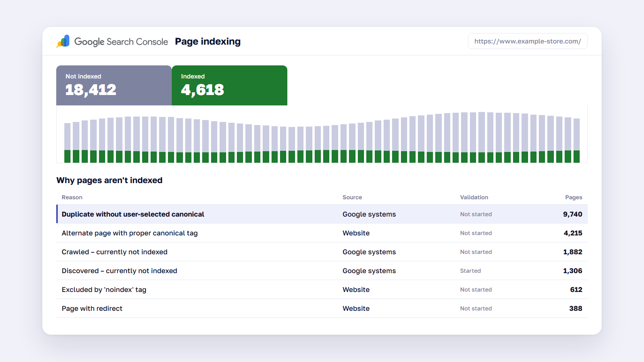Click the Google Search Console logo icon
This screenshot has width=644, height=362.
[x=63, y=41]
